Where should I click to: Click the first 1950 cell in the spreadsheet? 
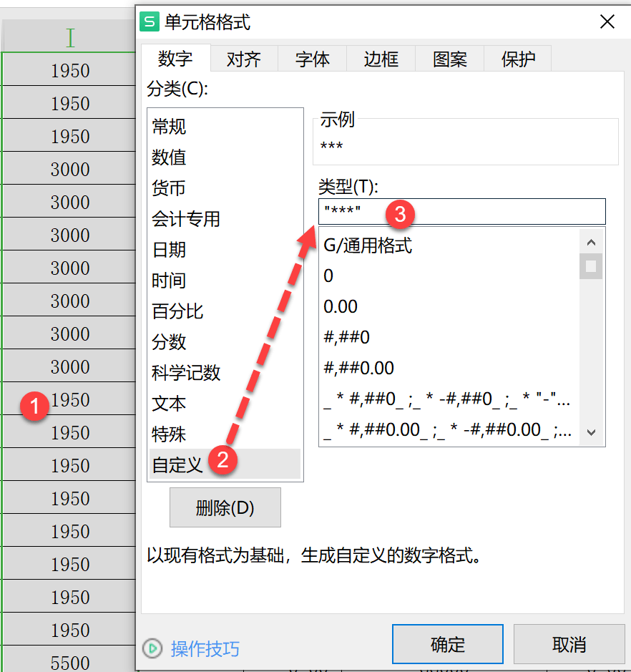point(70,70)
